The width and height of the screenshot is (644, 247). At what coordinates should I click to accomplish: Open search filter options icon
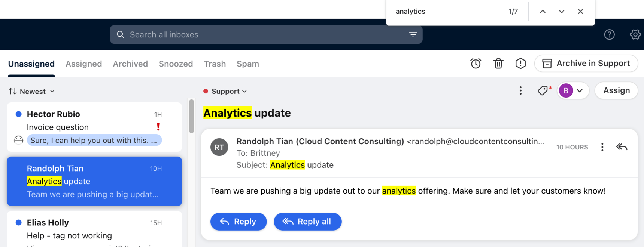pos(413,34)
